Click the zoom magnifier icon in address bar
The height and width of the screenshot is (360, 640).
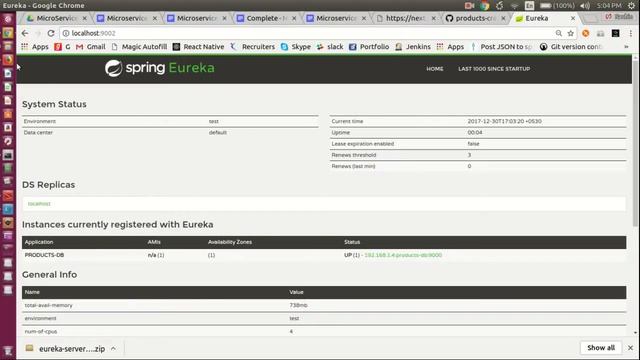[558, 33]
